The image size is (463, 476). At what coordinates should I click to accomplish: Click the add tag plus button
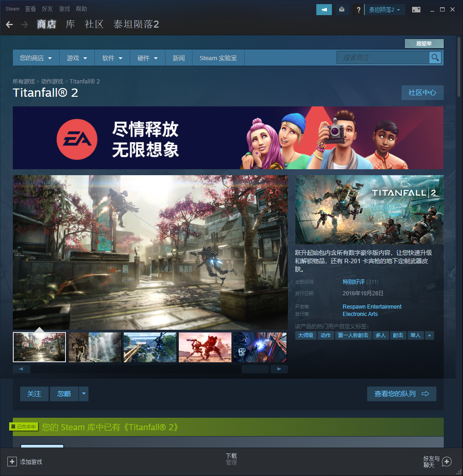point(430,335)
